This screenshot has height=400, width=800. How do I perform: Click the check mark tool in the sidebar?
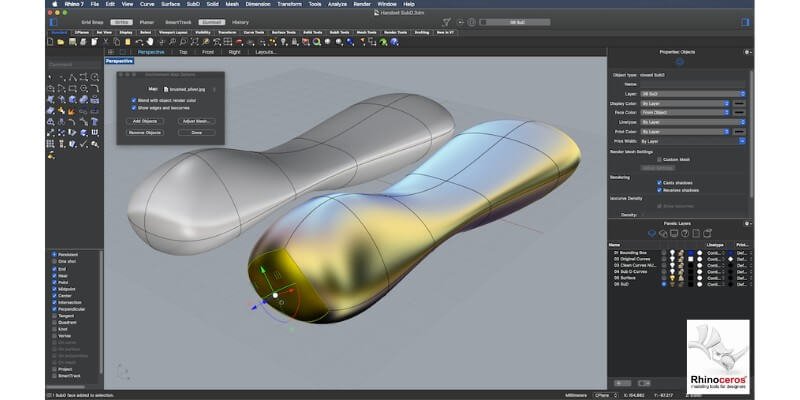click(x=84, y=144)
